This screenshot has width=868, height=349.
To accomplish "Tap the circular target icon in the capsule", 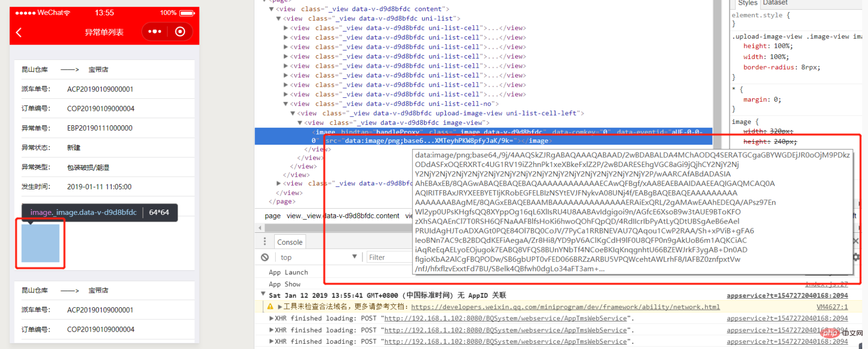I will coord(180,31).
